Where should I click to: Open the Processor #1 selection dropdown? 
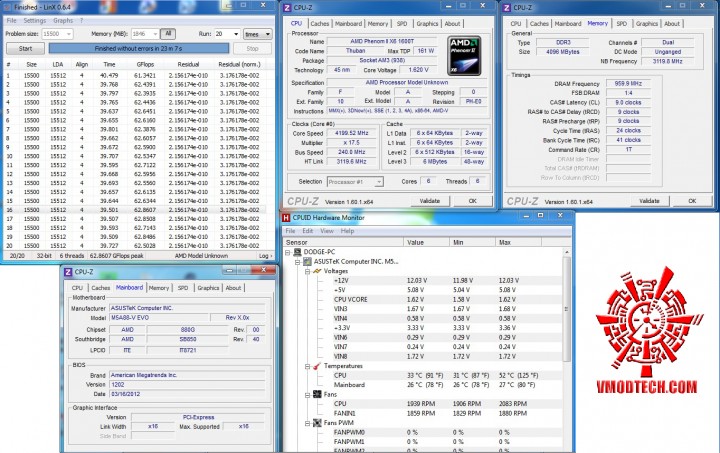379,182
